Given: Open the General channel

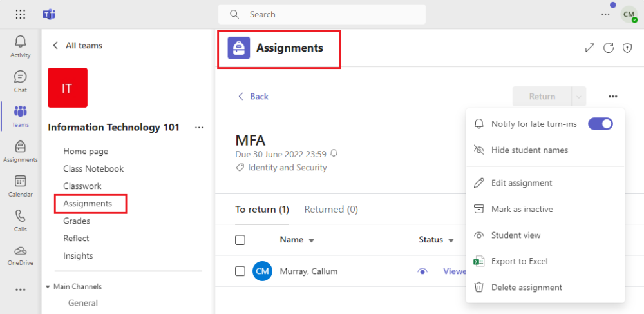Looking at the screenshot, I should (83, 303).
